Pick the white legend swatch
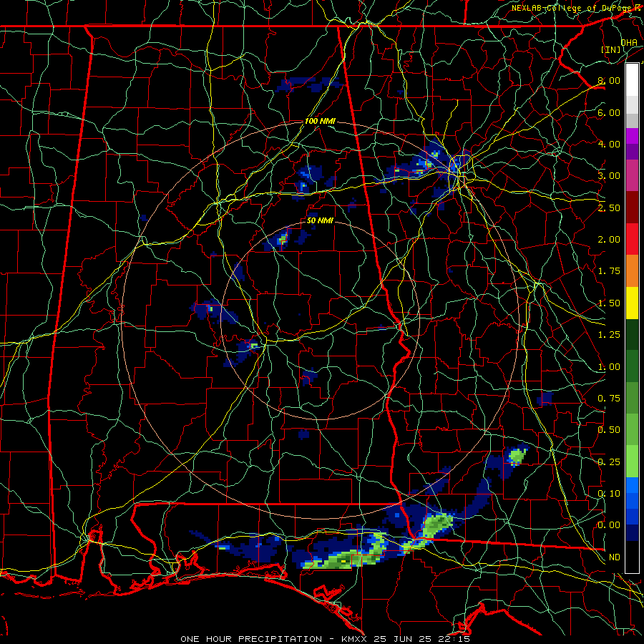Viewport: 644px width, 644px height. (x=632, y=80)
